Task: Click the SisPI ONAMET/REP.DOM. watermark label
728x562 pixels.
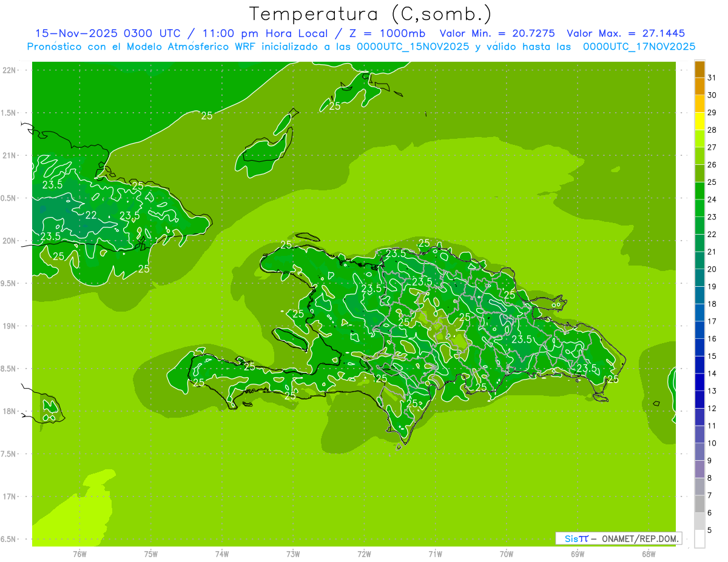Action: [618, 538]
